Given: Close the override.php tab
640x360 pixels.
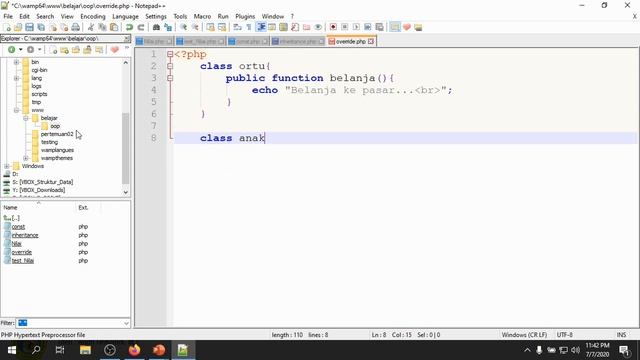Looking at the screenshot, I should coord(371,42).
